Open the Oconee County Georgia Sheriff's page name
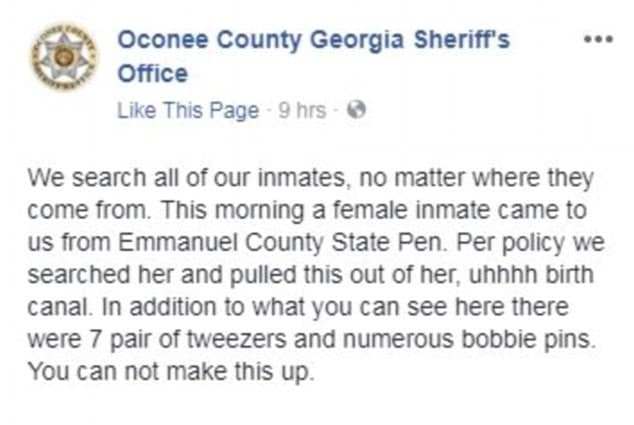The width and height of the screenshot is (634, 425). click(x=314, y=57)
